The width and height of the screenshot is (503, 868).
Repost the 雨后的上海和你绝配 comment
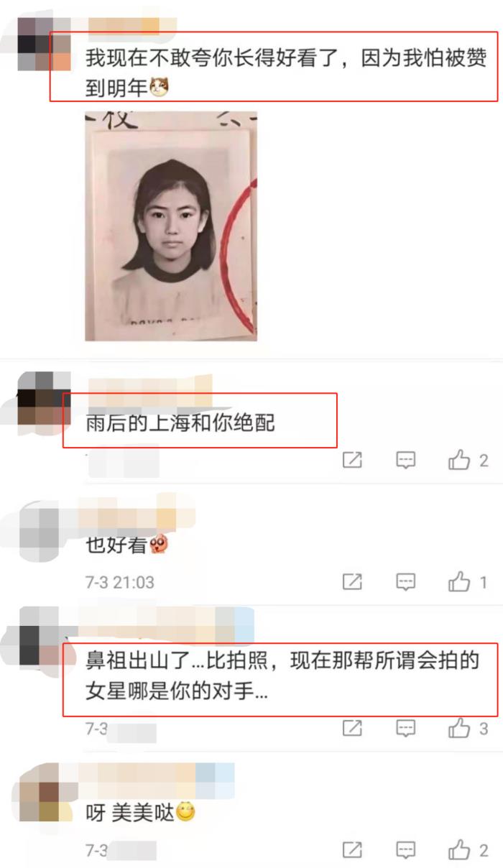[x=351, y=460]
